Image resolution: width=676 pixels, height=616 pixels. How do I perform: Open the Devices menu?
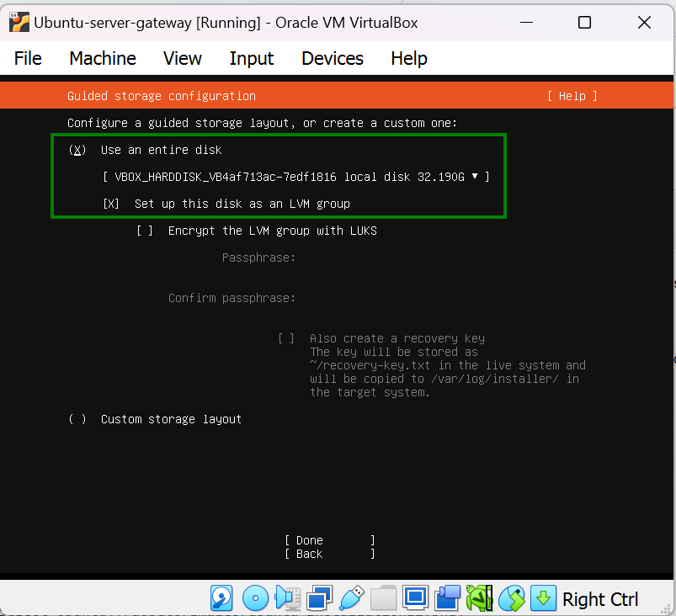pyautogui.click(x=333, y=58)
